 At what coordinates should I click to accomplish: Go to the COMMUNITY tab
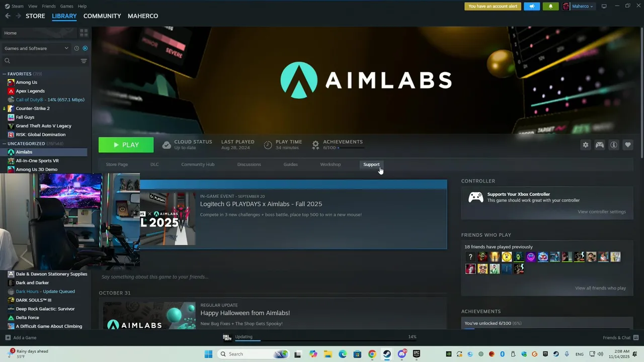(x=102, y=16)
